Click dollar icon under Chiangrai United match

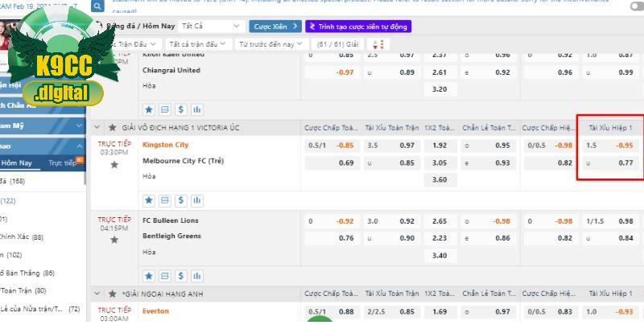point(181,109)
